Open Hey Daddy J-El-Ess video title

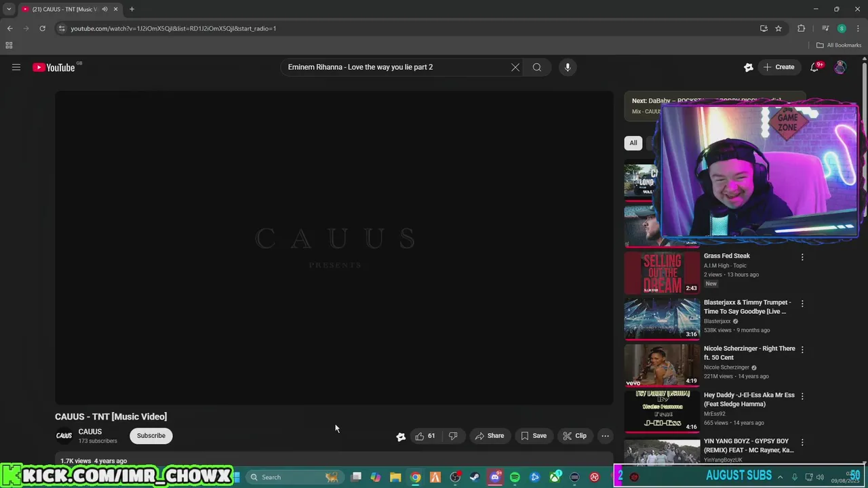click(x=749, y=399)
